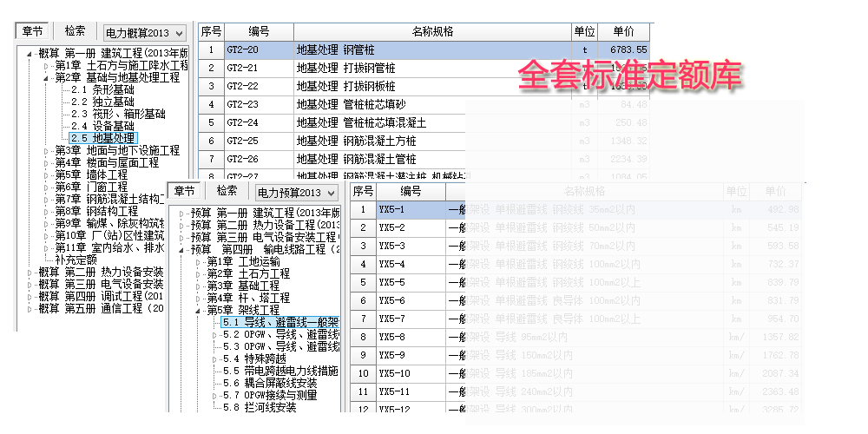Image resolution: width=868 pixels, height=434 pixels.
Task: Select 第2章 土石方工程 in lower tree
Action: (248, 273)
